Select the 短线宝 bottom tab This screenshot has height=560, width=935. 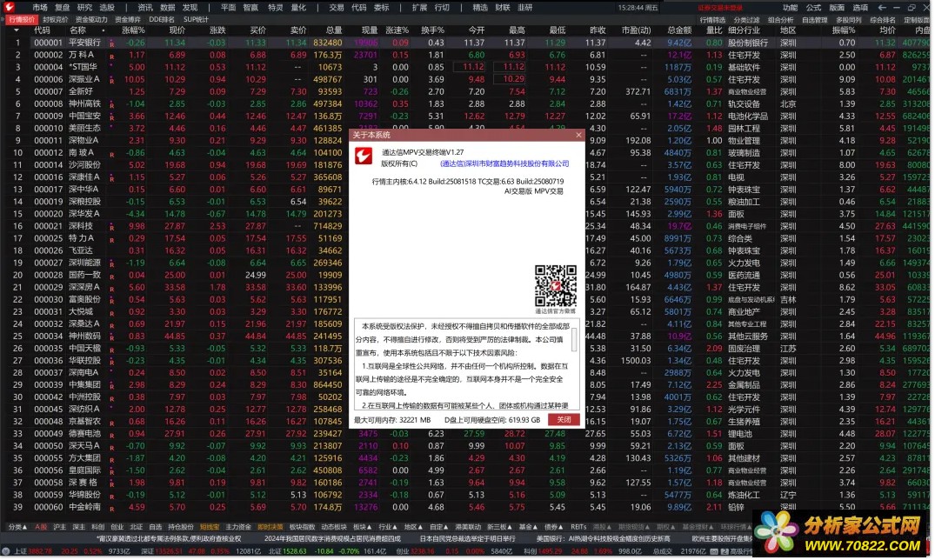tap(210, 527)
